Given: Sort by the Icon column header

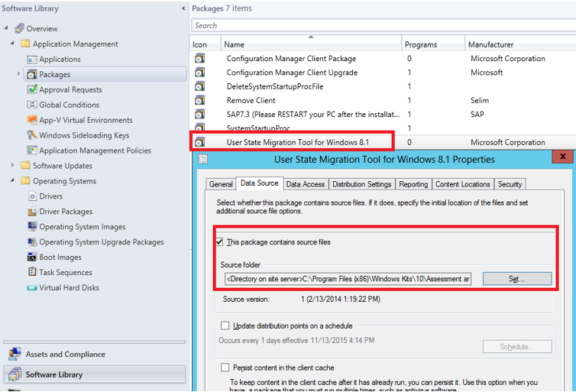Looking at the screenshot, I should tap(205, 44).
